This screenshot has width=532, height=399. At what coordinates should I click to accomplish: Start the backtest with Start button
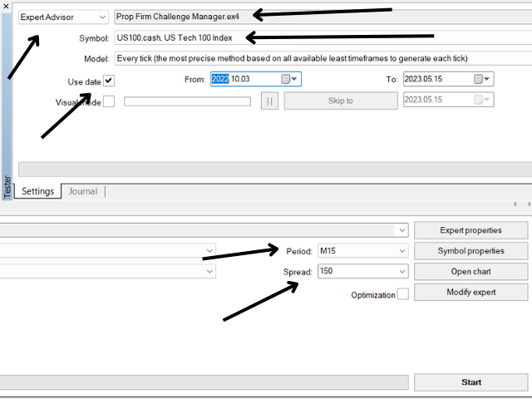coord(471,382)
